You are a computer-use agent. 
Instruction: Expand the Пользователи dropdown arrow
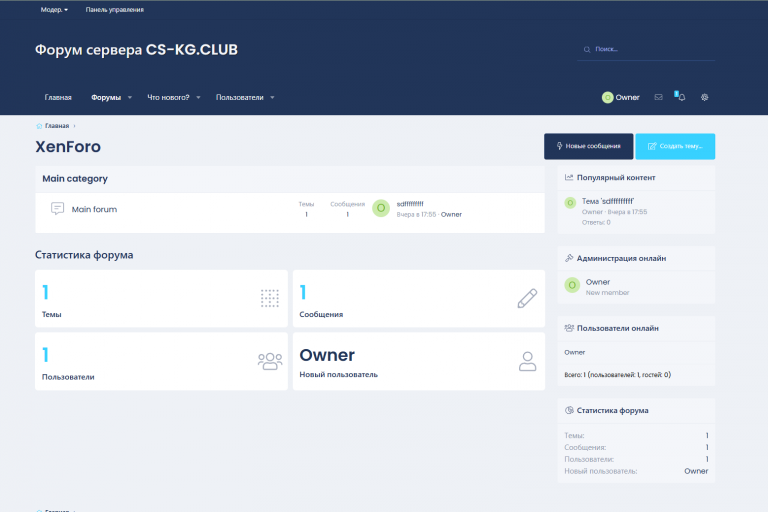pyautogui.click(x=272, y=98)
